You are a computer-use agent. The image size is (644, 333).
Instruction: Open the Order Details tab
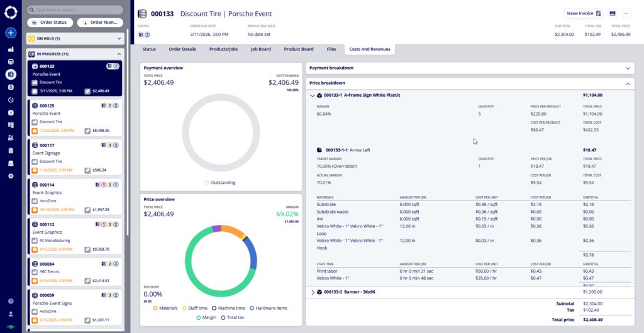click(x=182, y=48)
